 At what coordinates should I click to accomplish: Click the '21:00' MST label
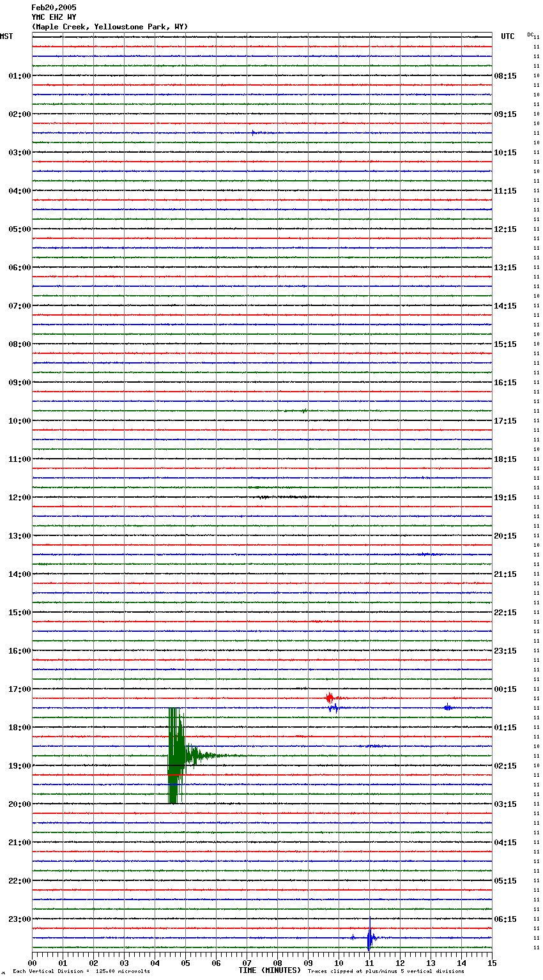click(20, 843)
